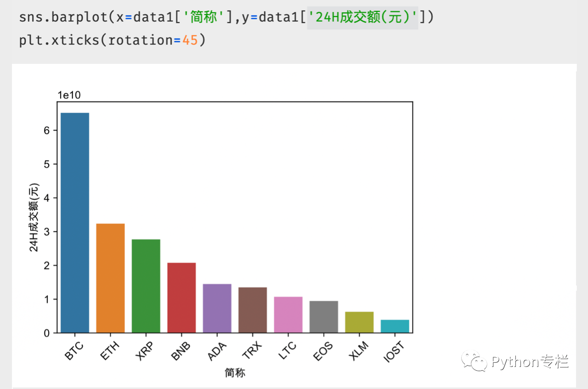588x389 pixels.
Task: Click the olive XLM bar
Action: tap(359, 322)
